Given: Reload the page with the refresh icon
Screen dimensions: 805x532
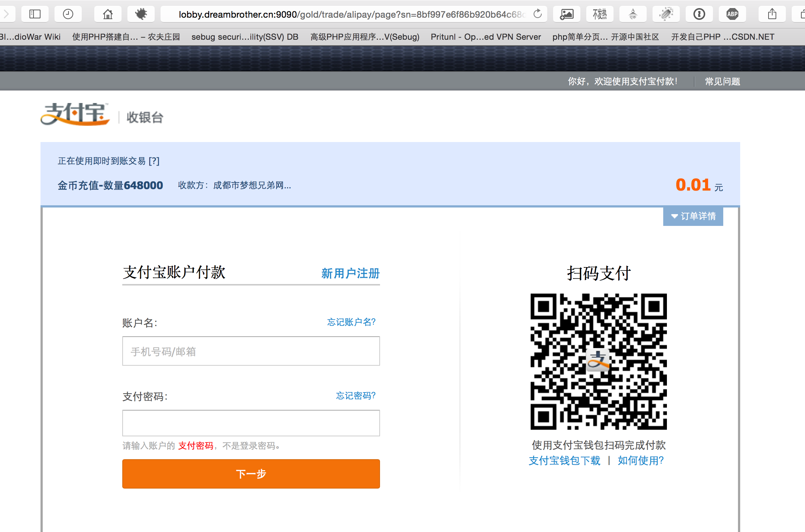Looking at the screenshot, I should 538,14.
